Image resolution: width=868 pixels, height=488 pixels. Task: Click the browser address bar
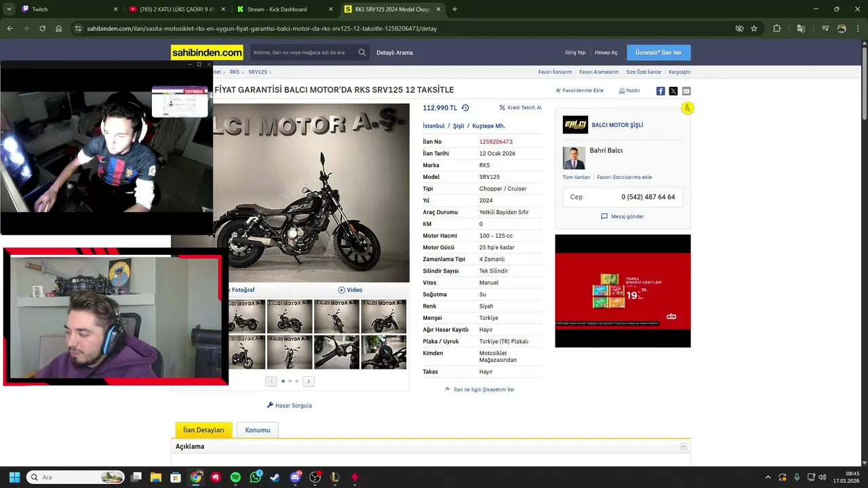coord(407,28)
